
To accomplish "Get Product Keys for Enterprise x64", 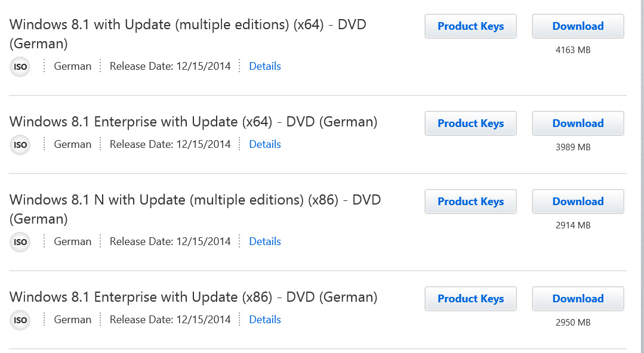I will (x=471, y=123).
